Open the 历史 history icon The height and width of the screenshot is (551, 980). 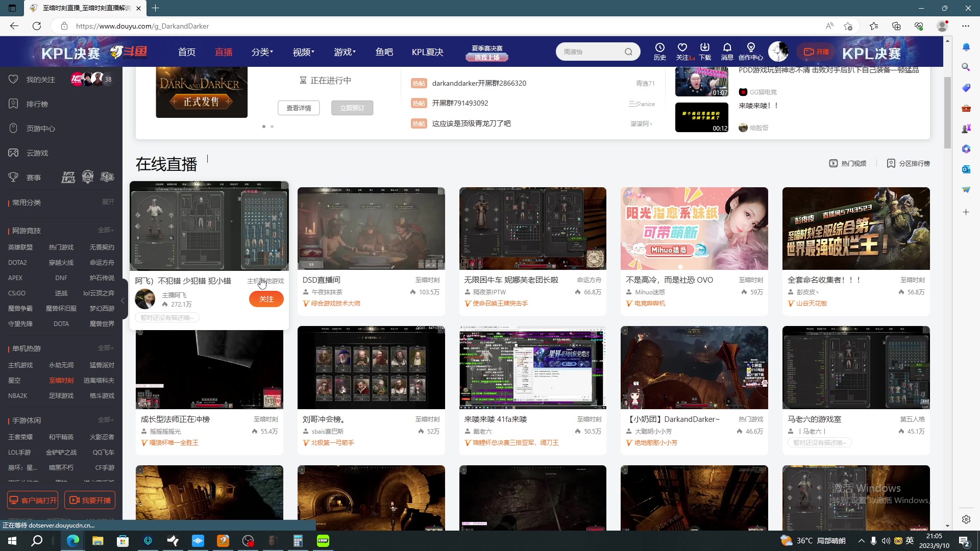(659, 52)
